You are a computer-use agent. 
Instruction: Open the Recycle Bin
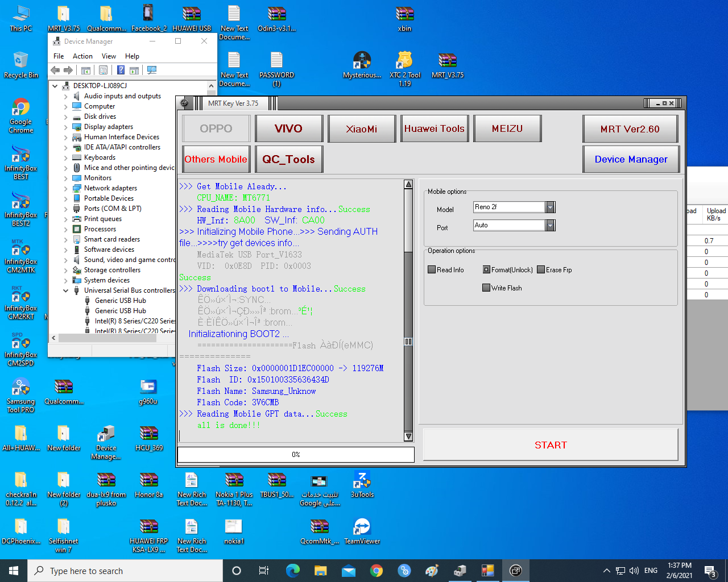21,65
